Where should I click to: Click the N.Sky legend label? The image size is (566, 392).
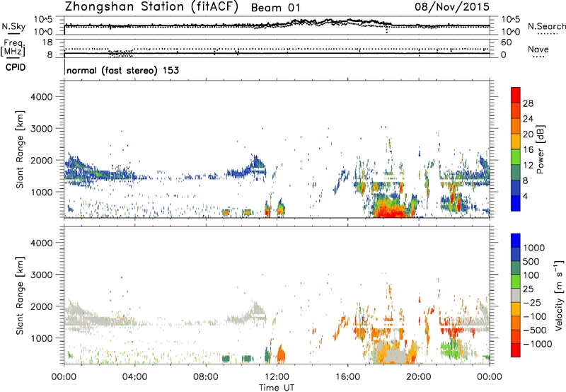[x=13, y=26]
